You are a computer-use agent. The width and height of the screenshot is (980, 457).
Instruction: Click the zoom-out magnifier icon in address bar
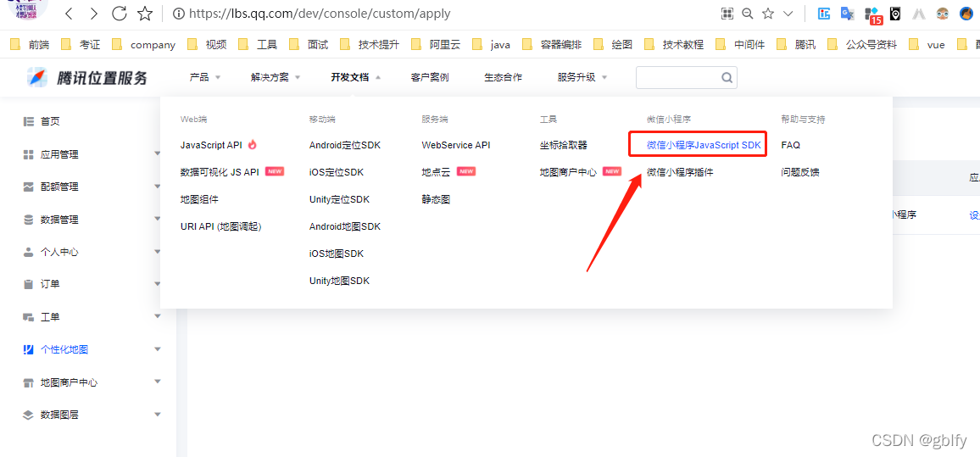tap(748, 13)
